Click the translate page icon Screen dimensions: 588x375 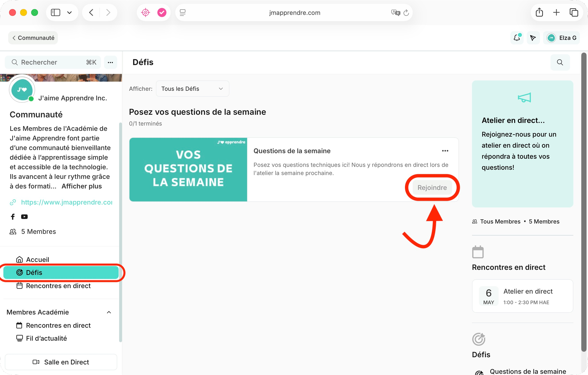pos(395,12)
